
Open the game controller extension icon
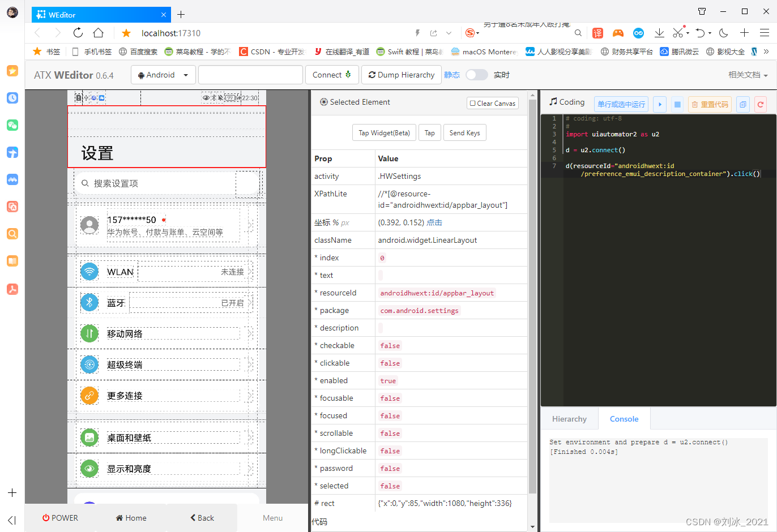(618, 33)
